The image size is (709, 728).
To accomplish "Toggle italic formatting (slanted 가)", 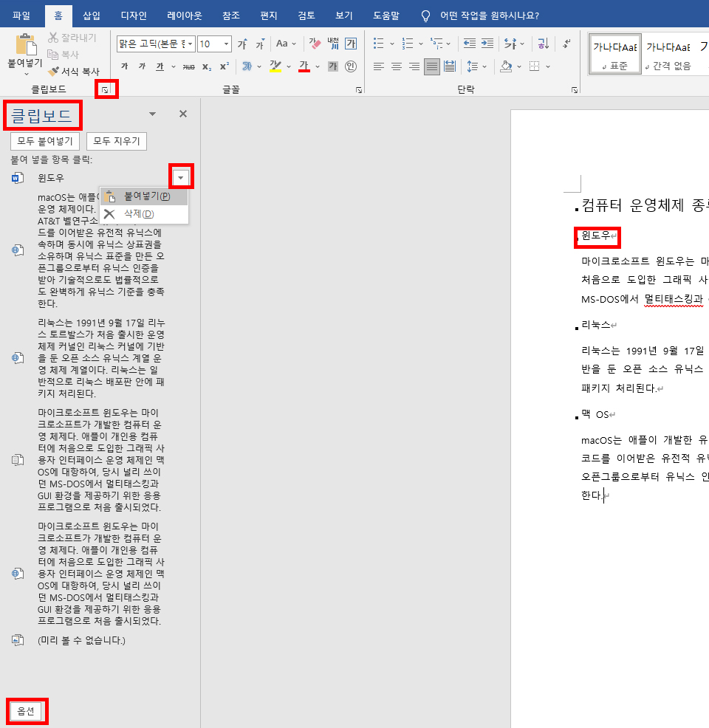I will tap(142, 66).
